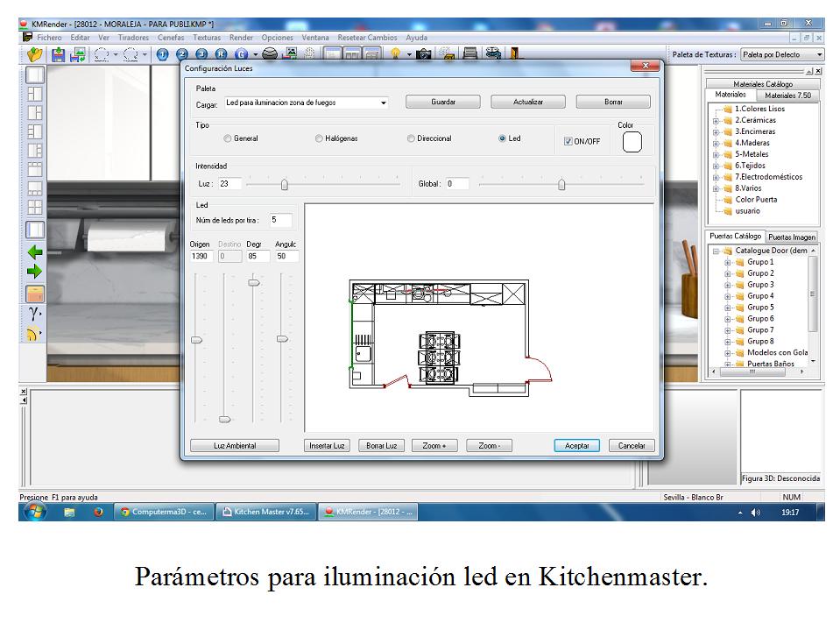The width and height of the screenshot is (840, 630).
Task: Open the Cargar palette dropdown
Action: tap(383, 101)
